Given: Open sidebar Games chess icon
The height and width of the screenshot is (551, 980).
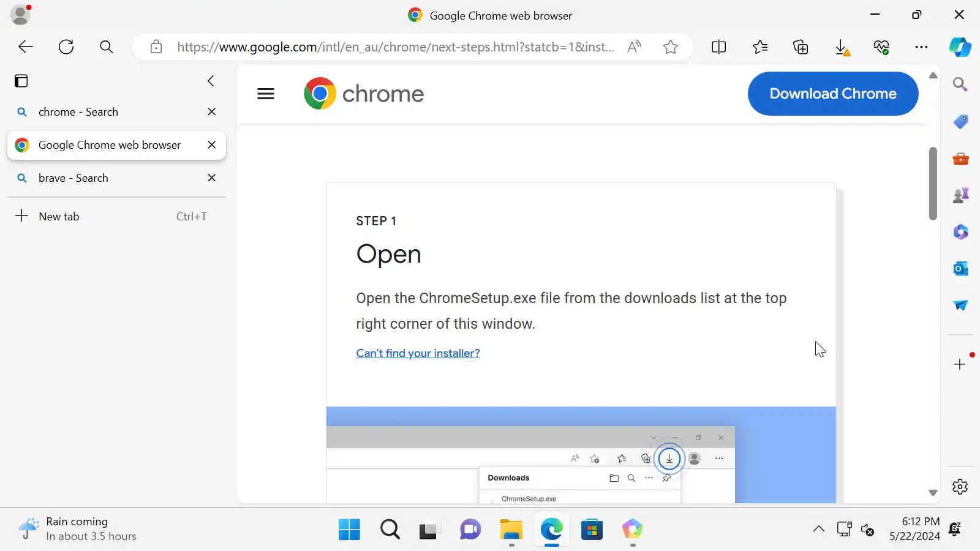Looking at the screenshot, I should click(960, 195).
